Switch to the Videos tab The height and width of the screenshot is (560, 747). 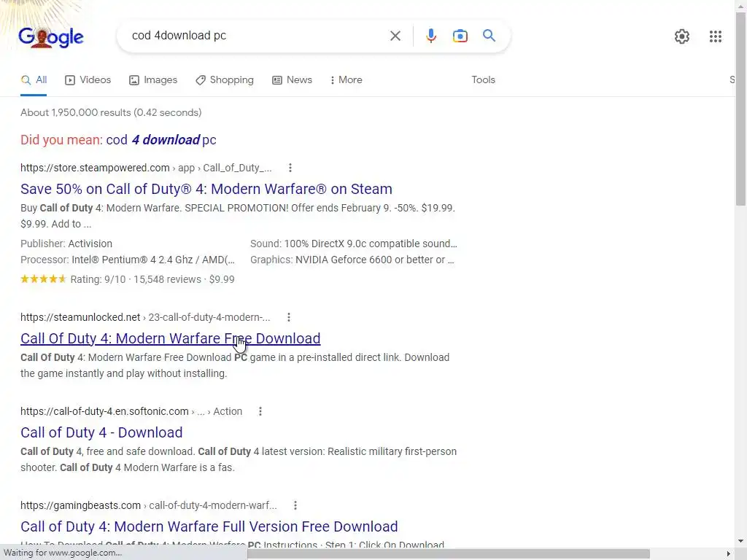pos(88,80)
